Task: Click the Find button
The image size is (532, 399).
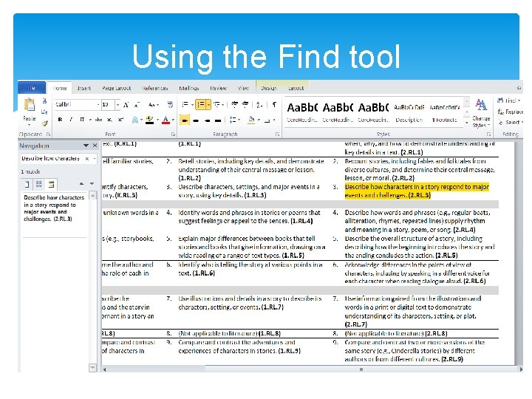Action: pyautogui.click(x=508, y=100)
